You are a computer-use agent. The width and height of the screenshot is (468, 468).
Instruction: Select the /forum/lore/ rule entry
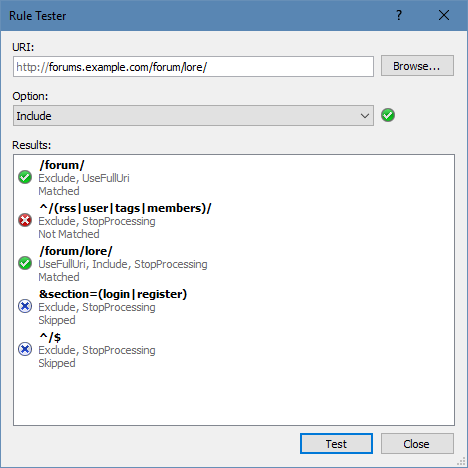[234, 264]
